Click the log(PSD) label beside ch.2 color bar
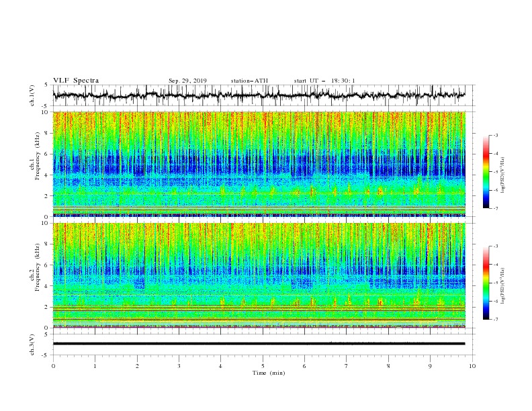 click(x=504, y=285)
